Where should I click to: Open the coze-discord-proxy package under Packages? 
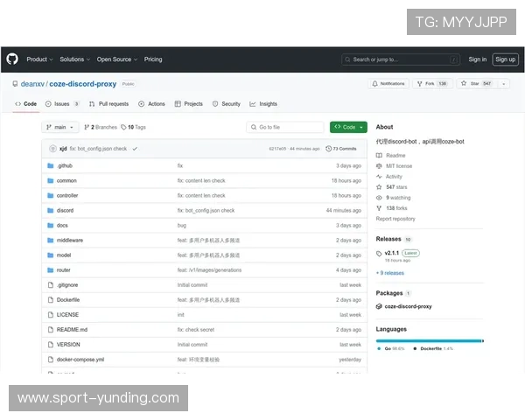pos(408,306)
